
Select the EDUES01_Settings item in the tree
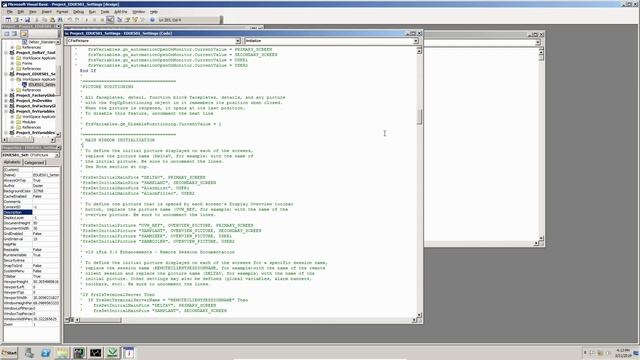pos(42,84)
